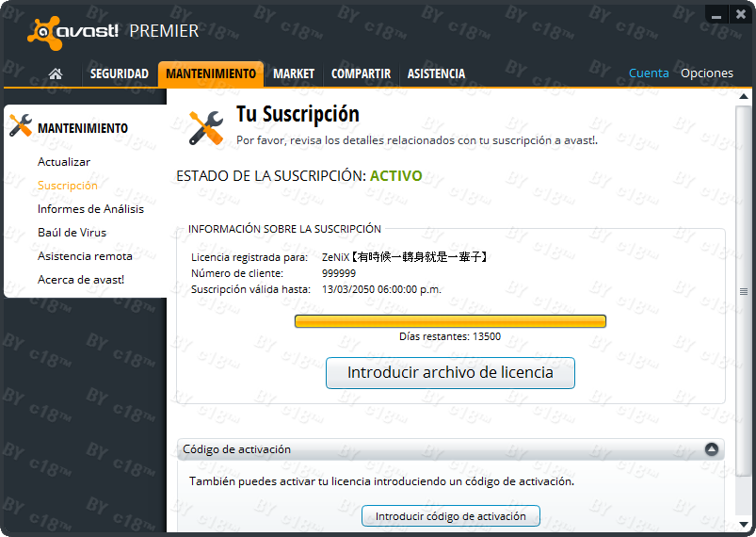This screenshot has height=537, width=756.
Task: Open the Cuenta link
Action: click(x=649, y=73)
